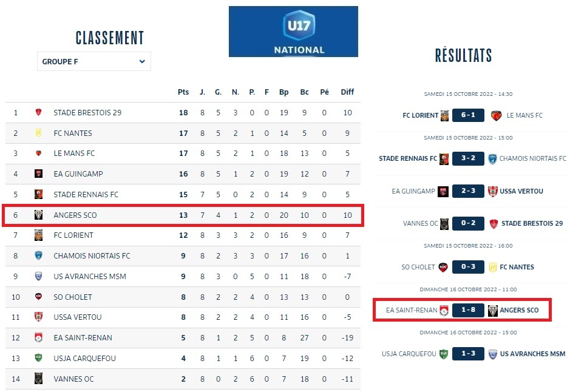Click the Angers SCO crest in standings

click(39, 215)
